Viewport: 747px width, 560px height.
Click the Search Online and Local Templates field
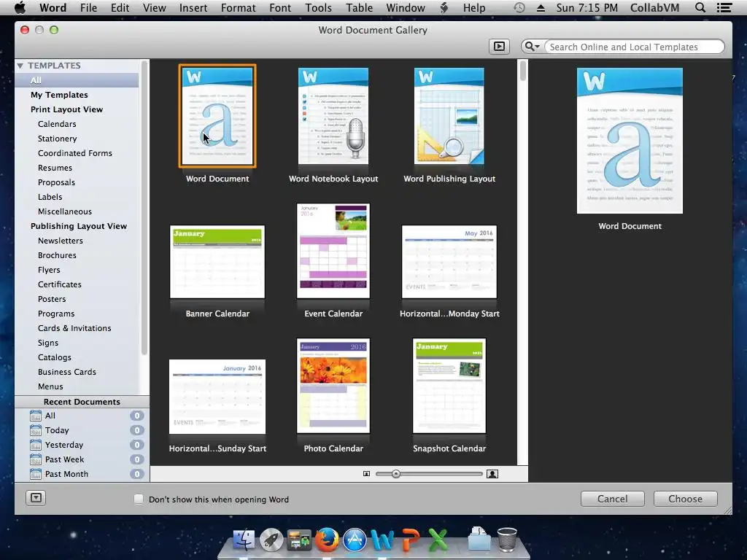coord(634,47)
